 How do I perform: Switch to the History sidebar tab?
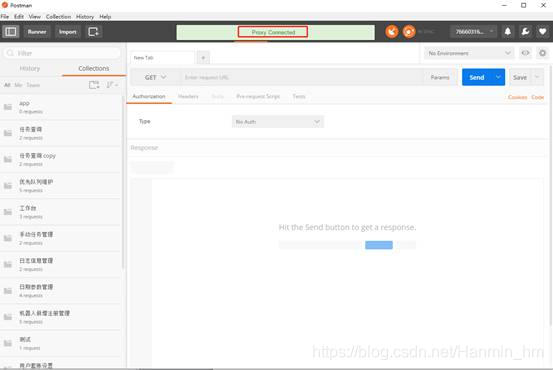tap(30, 68)
